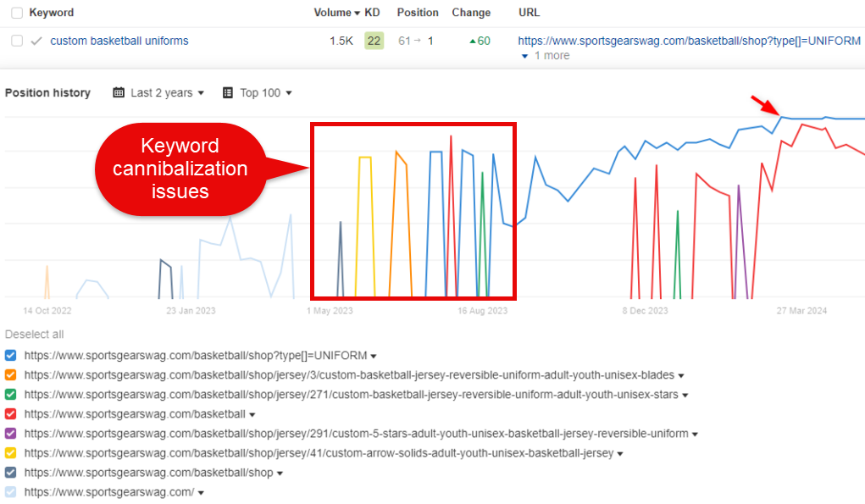Click the '27 Mar 2024' axis date
The image size is (865, 504).
(802, 311)
